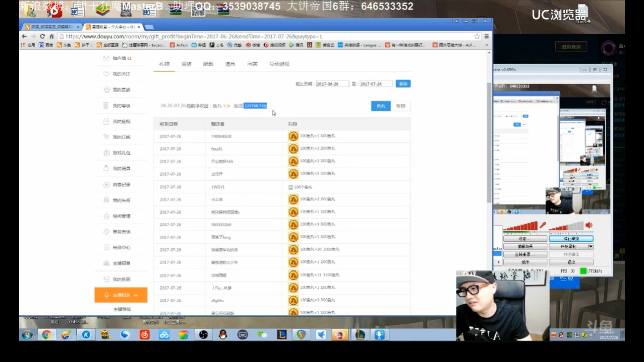Open the 我的等级 badge icon
Viewport: 644px width, 362px height.
tap(106, 106)
